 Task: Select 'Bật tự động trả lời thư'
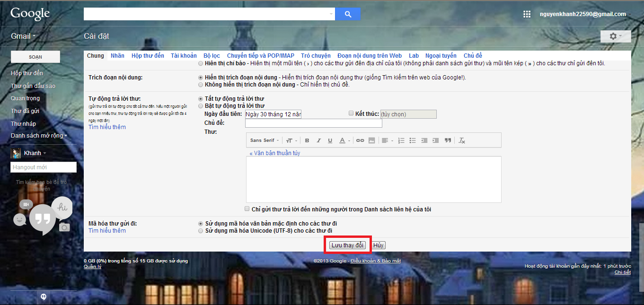point(201,106)
